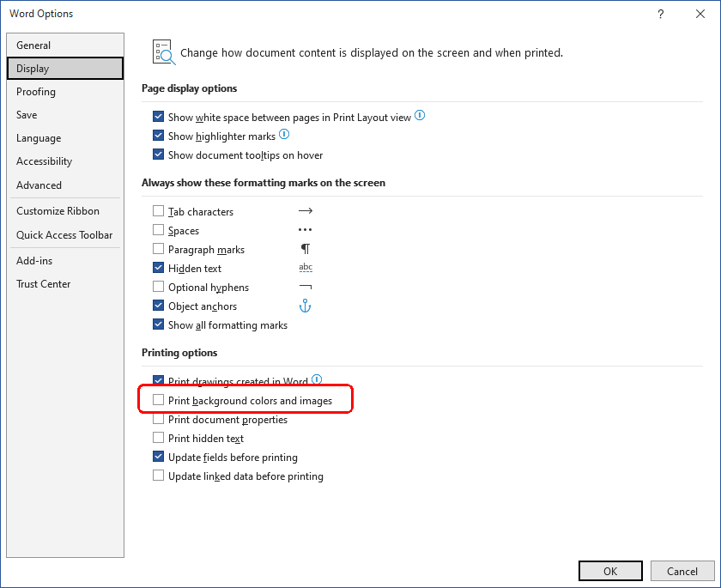This screenshot has width=721, height=588.
Task: Click the Page display options heading
Action: [x=189, y=88]
